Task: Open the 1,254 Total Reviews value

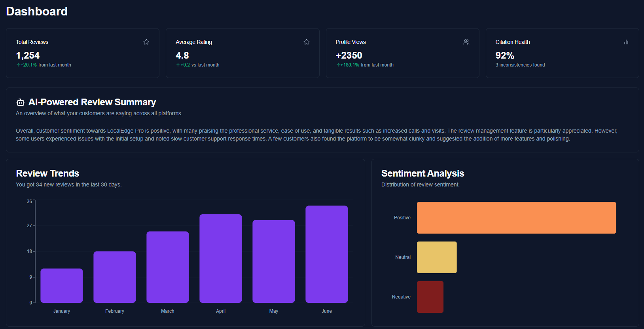Action: (x=28, y=55)
